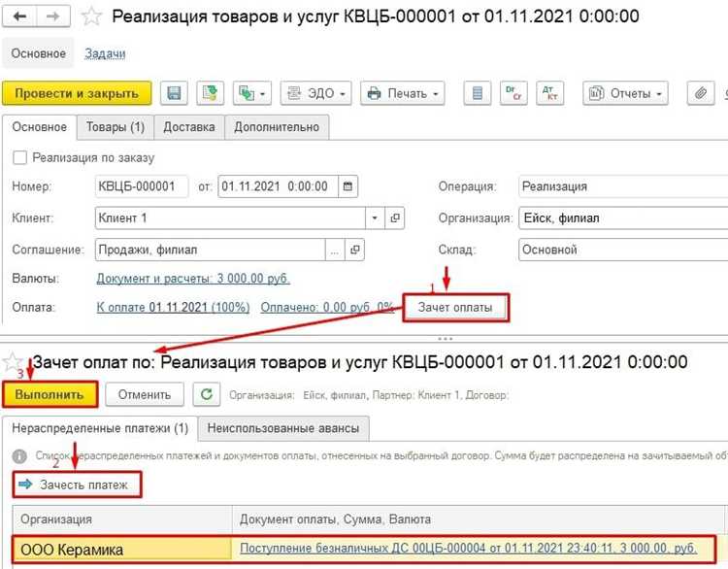Toggle the Реализация по заказу checkbox
728x569 pixels.
click(x=19, y=158)
